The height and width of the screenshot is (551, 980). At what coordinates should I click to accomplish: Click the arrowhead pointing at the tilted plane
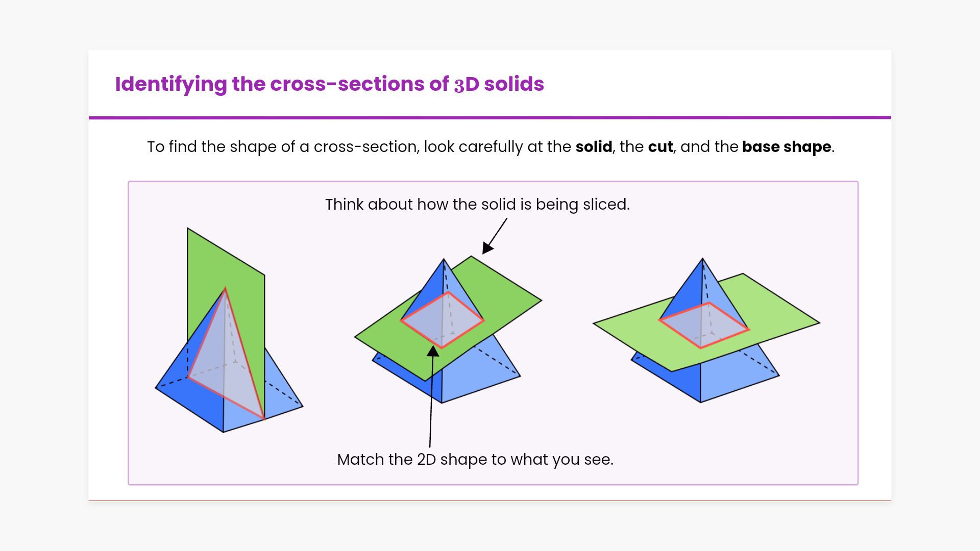tap(487, 248)
